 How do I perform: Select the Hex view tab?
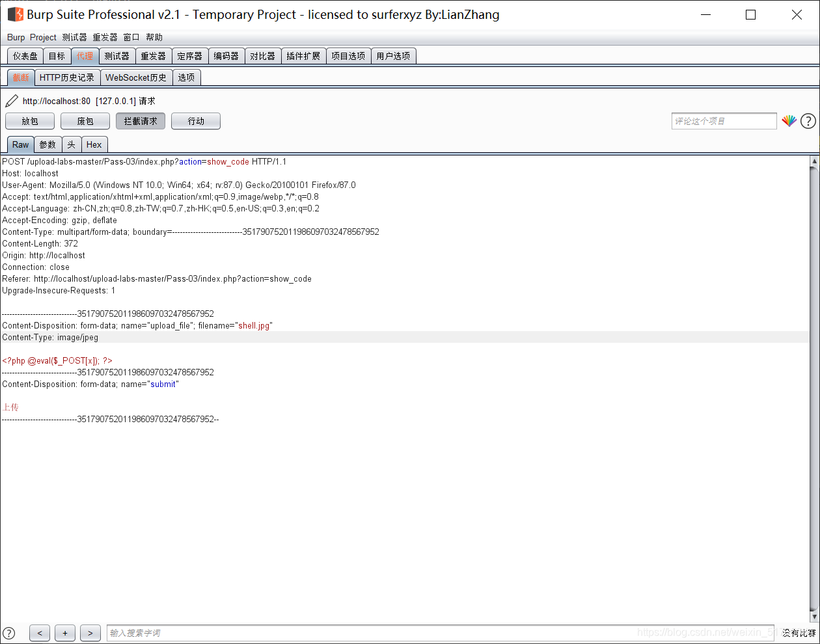click(94, 144)
